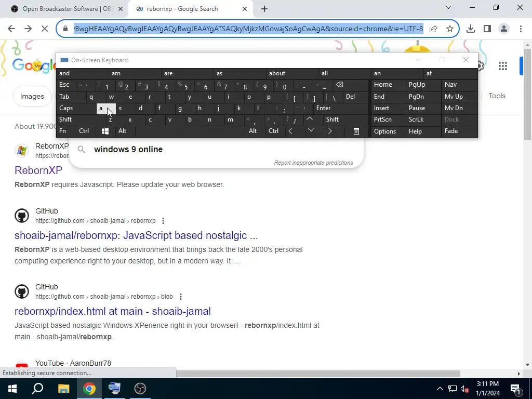Open Google apps grid
The image size is (532, 399).
point(503,66)
